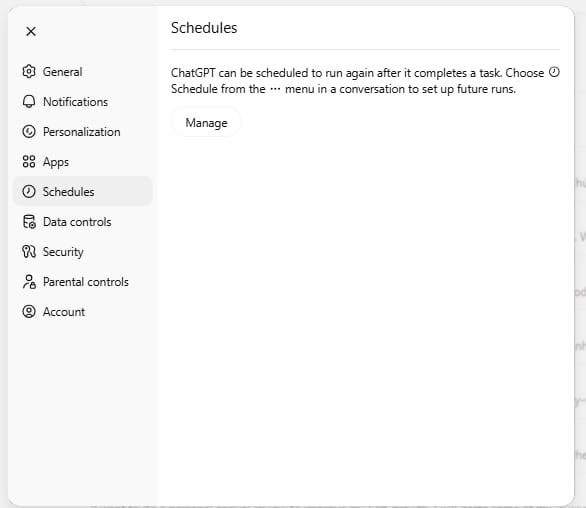Click the Manage schedules button
The image size is (586, 508).
click(206, 123)
